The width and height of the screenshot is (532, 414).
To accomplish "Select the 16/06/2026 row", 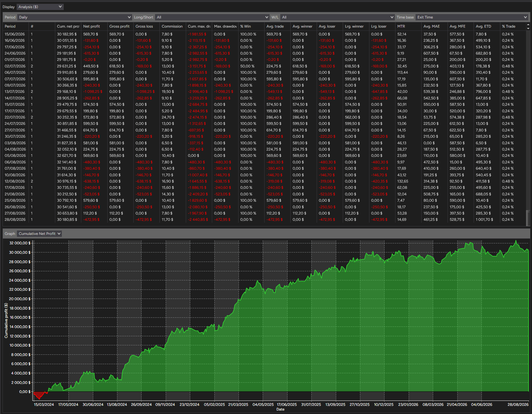I will (264, 40).
